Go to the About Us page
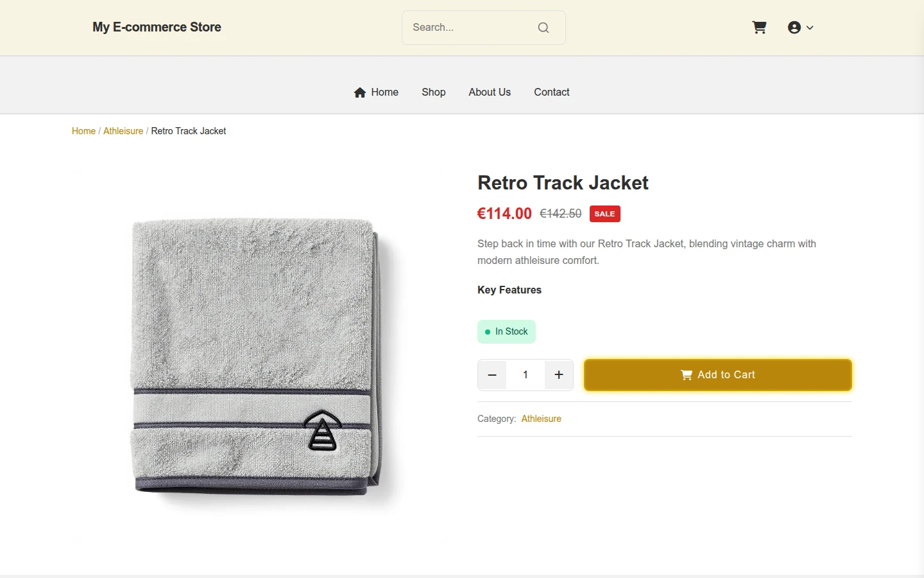Screen dimensions: 924x578 (x=490, y=92)
